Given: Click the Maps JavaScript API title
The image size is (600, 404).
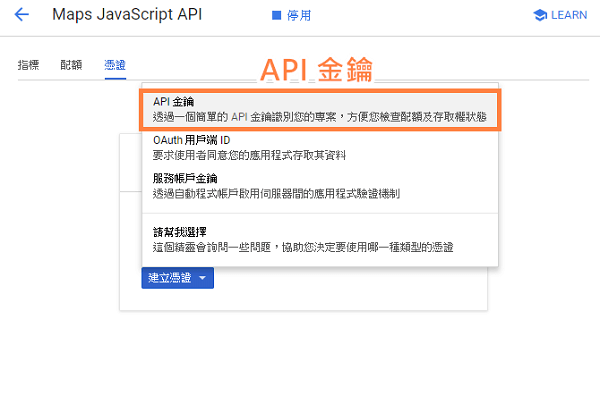Looking at the screenshot, I should point(127,15).
